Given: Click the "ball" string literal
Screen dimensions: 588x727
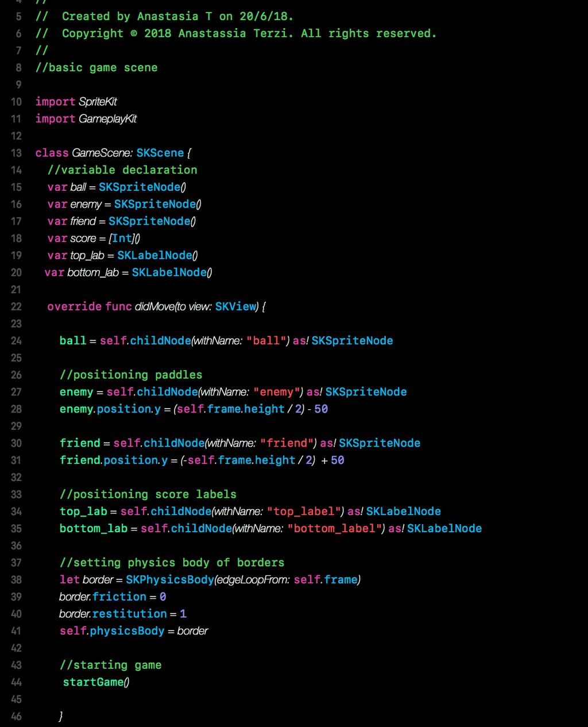Looking at the screenshot, I should pyautogui.click(x=266, y=341).
